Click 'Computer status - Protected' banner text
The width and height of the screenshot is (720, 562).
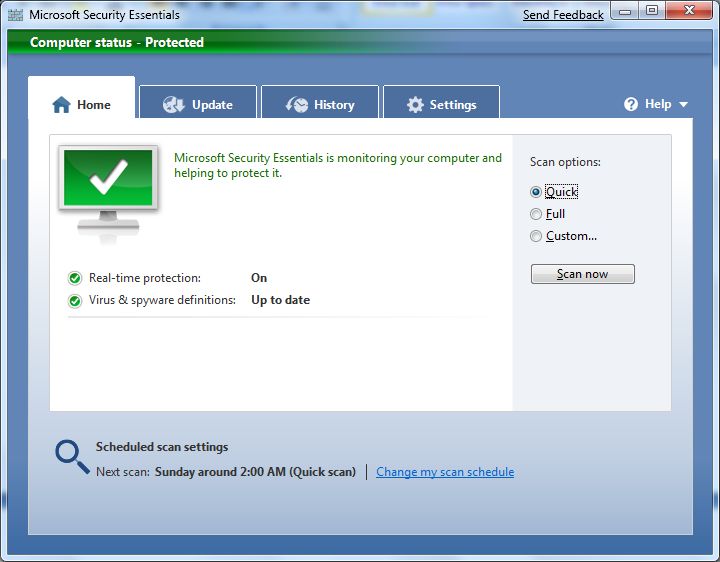coord(117,42)
